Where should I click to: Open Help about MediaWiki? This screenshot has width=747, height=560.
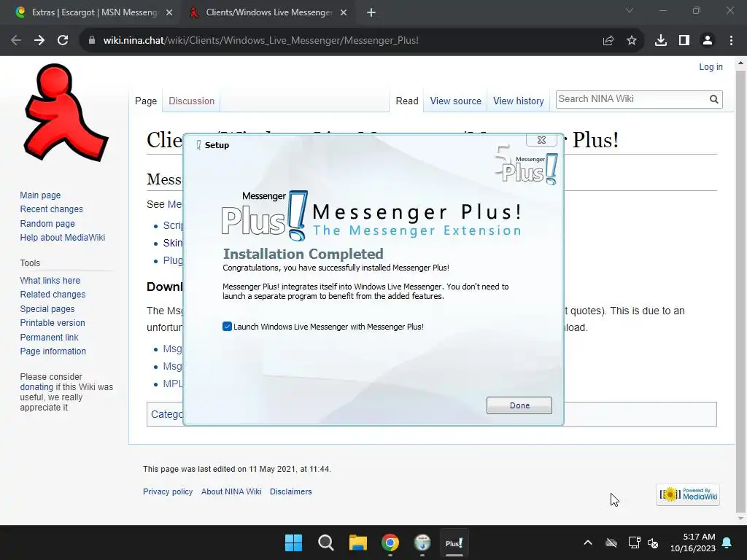pyautogui.click(x=63, y=237)
